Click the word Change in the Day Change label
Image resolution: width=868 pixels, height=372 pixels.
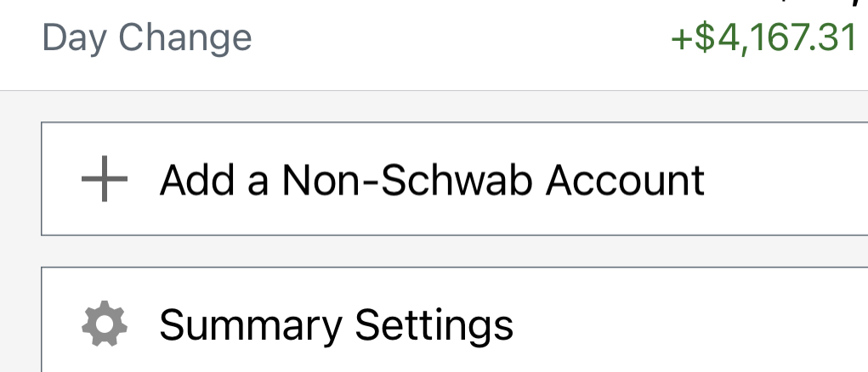point(184,38)
